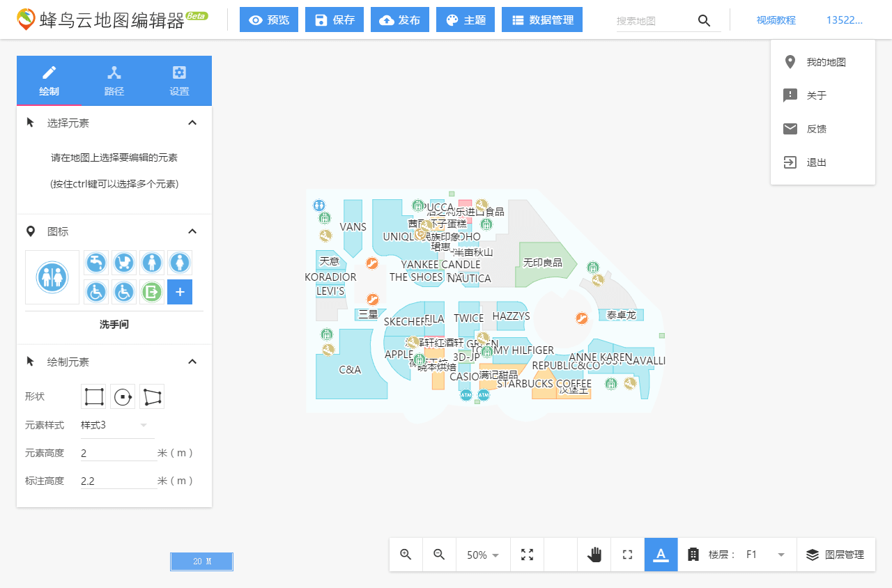Zoom in on the map

coord(406,555)
